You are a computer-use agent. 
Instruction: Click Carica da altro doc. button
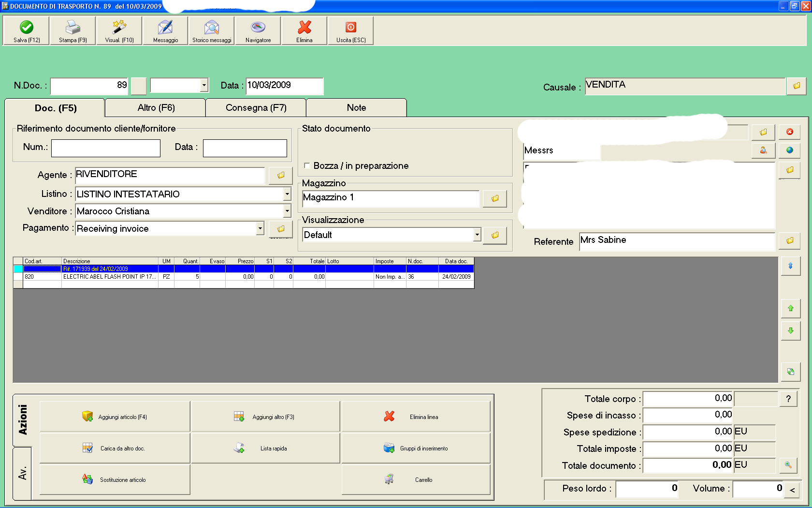pyautogui.click(x=115, y=448)
